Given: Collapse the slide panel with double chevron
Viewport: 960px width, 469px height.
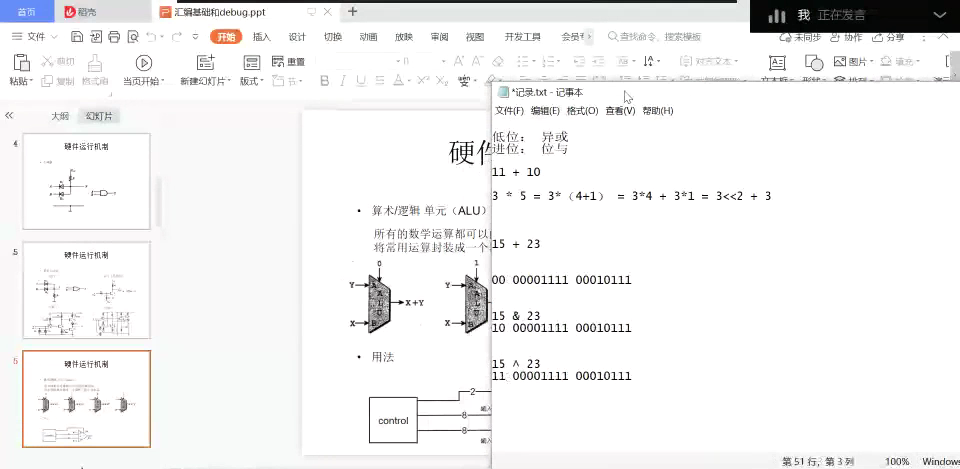Looking at the screenshot, I should click(x=9, y=116).
